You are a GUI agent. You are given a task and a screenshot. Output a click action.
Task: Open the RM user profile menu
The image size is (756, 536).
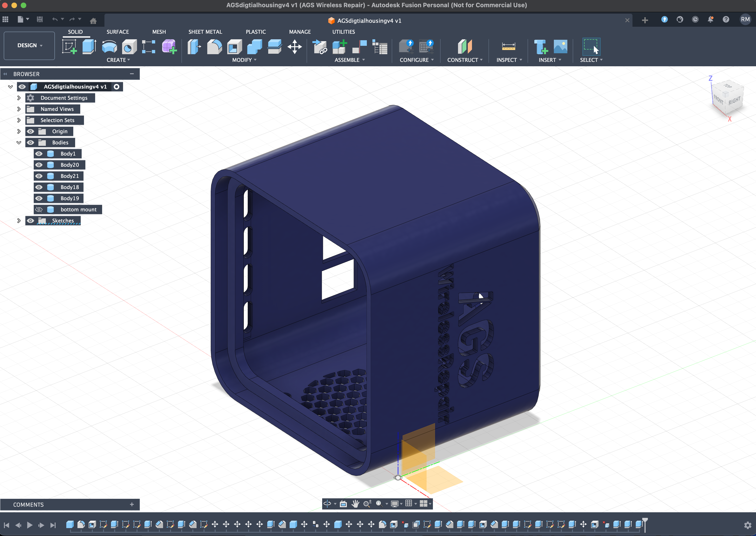click(x=745, y=20)
